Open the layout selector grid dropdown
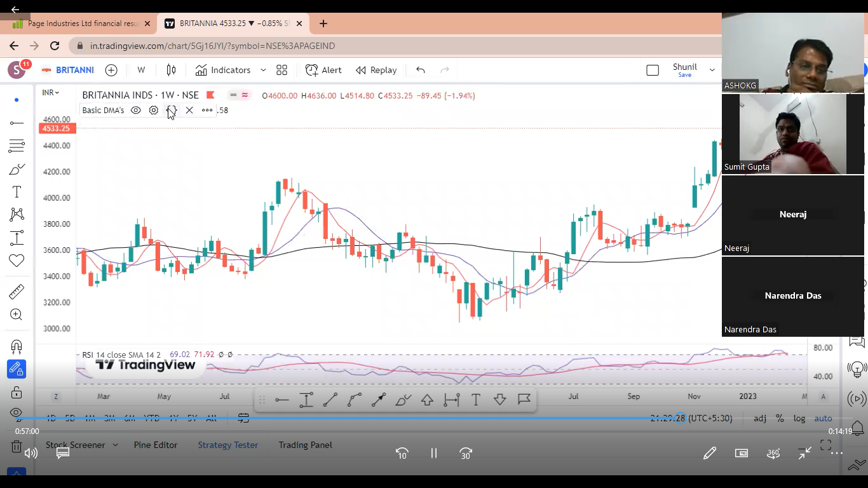Viewport: 868px width, 488px height. [x=281, y=70]
